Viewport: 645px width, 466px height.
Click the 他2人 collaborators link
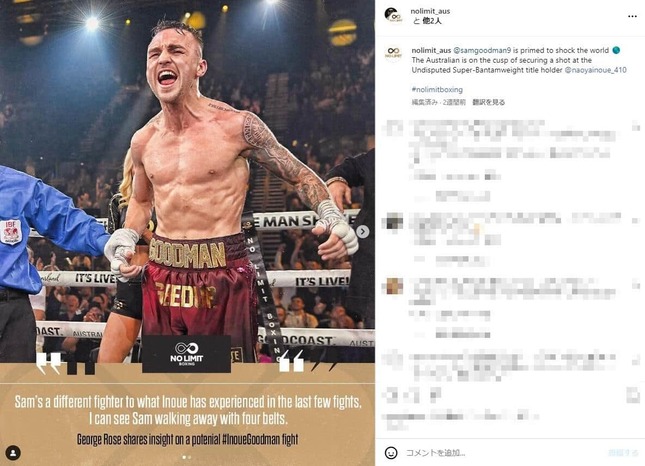[431, 21]
